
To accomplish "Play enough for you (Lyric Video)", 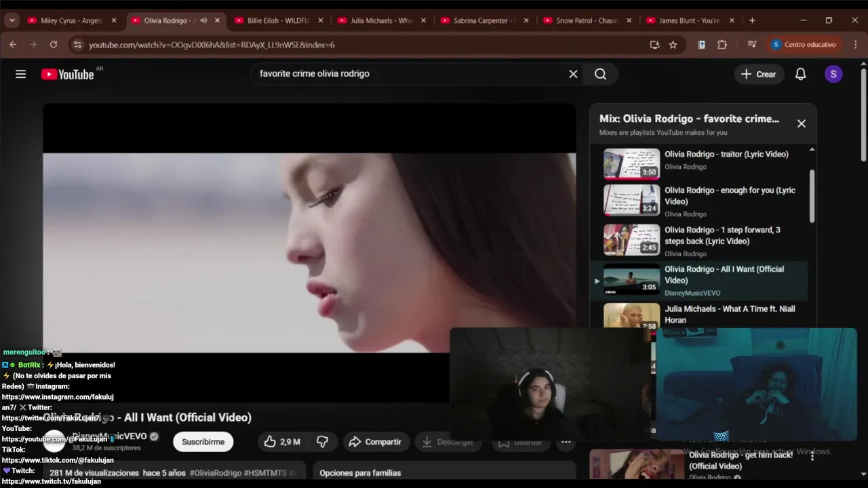I will click(x=730, y=196).
